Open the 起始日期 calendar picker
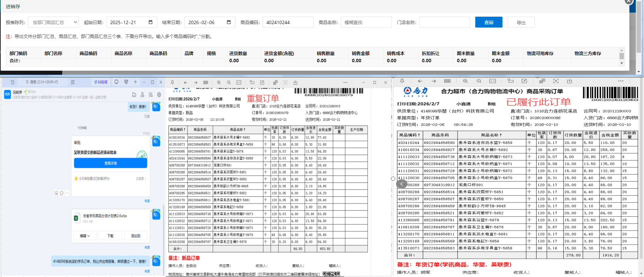 point(150,22)
